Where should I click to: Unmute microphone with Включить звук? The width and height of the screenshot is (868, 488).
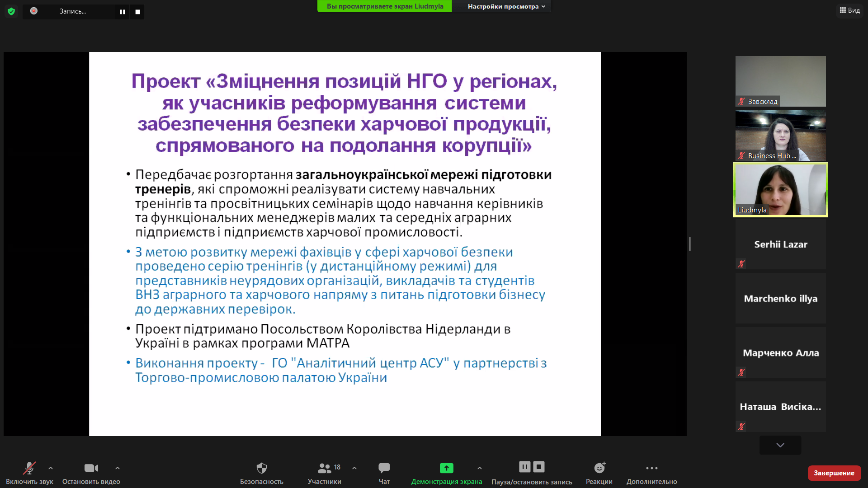point(29,473)
